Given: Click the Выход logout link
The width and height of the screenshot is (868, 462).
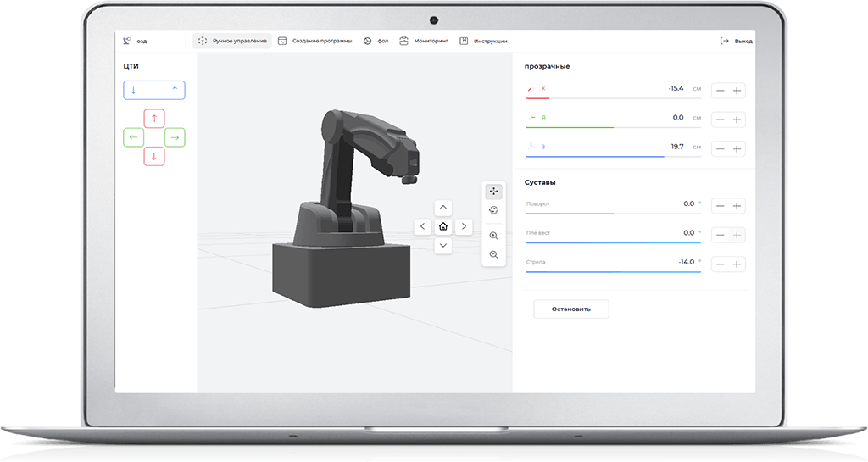Looking at the screenshot, I should 736,41.
